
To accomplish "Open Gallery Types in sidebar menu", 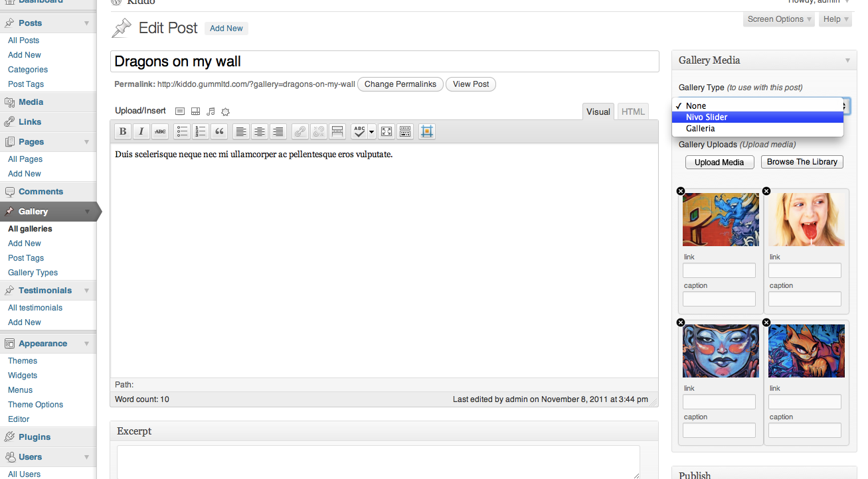I will click(x=33, y=273).
